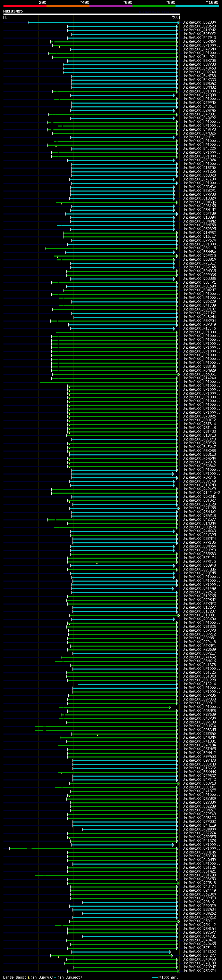Click the green ~80% identity legend segment

(x=154, y=7)
